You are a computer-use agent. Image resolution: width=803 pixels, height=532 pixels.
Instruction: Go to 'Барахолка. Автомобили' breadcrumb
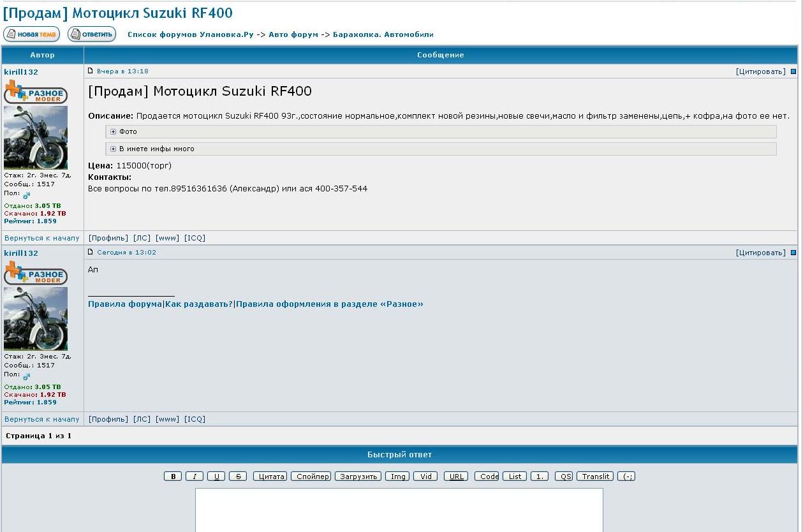point(383,34)
